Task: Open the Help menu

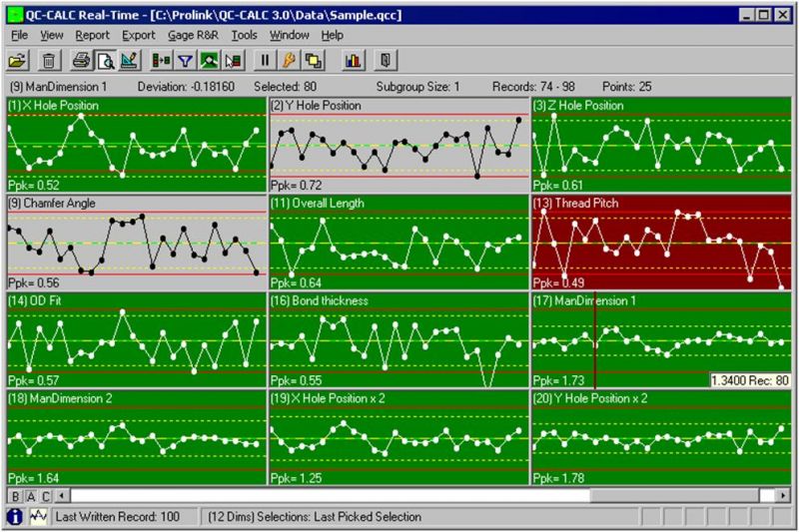Action: (333, 35)
